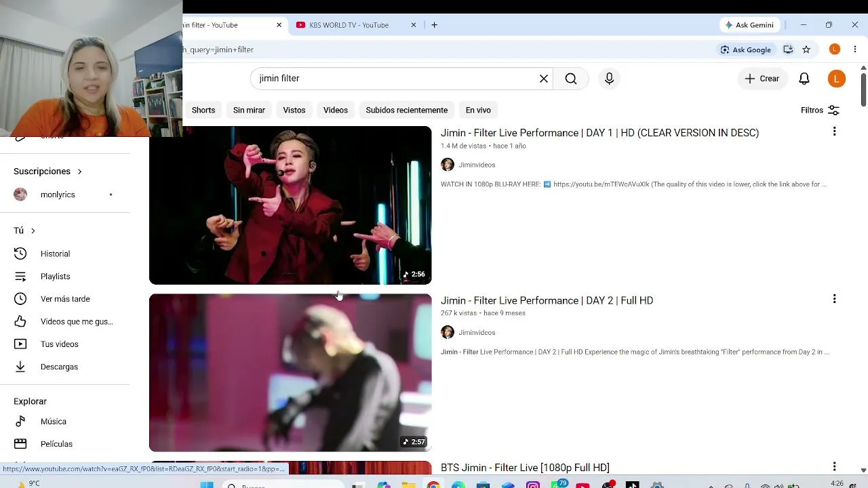Open the Chrome three-dot menu
868x488 pixels.
(x=855, y=49)
